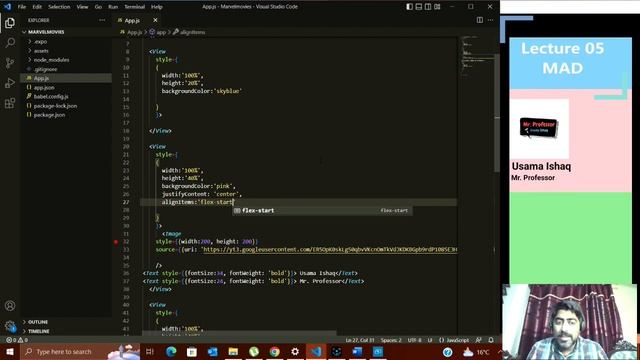Screen dimensions: 640x360
Task: Open the Selection menu
Action: [59, 7]
